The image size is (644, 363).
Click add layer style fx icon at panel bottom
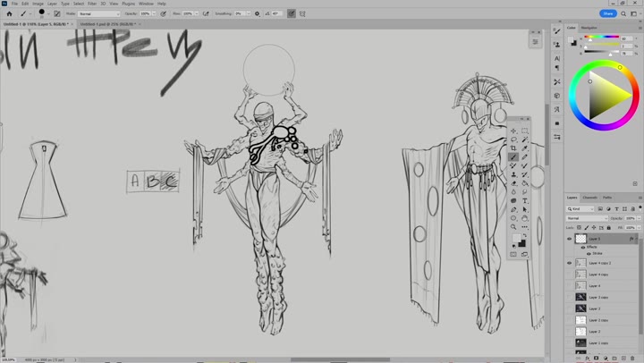(x=588, y=358)
